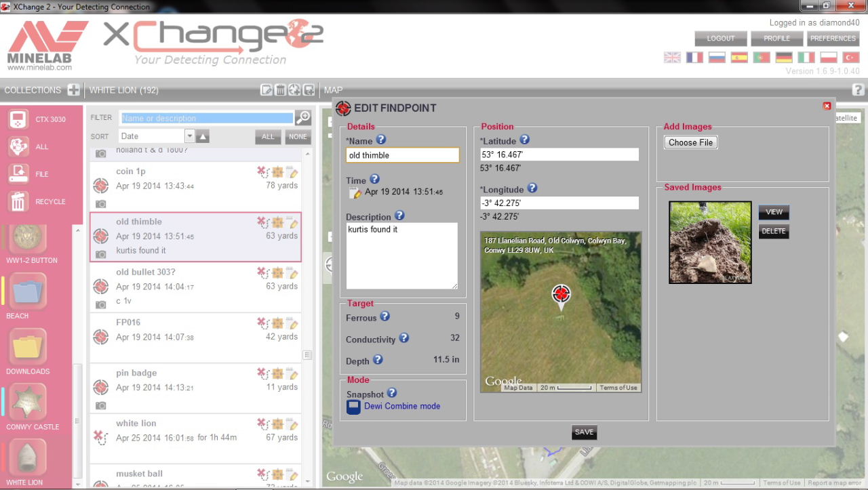Click findpoint target icon on coin 1p row
868x490 pixels.
101,185
